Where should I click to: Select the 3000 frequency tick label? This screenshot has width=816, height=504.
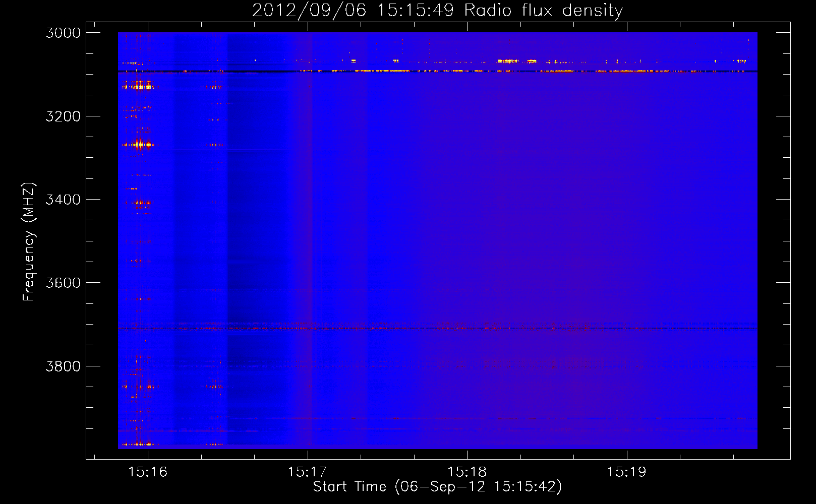pos(63,33)
